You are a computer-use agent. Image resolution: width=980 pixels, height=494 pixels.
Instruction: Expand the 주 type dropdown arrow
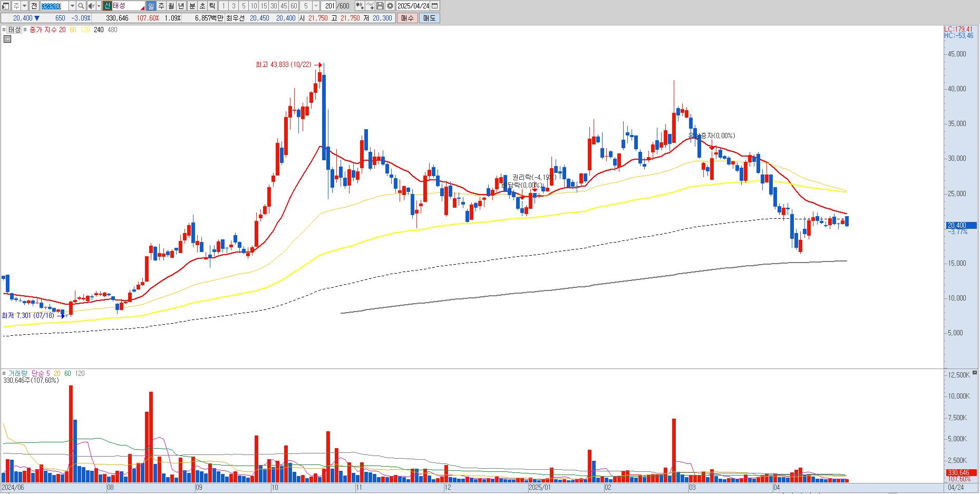point(24,6)
